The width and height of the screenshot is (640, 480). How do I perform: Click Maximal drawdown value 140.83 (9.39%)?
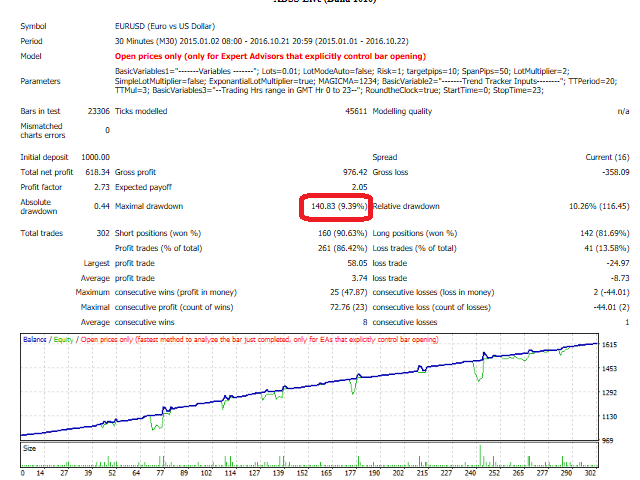click(339, 206)
